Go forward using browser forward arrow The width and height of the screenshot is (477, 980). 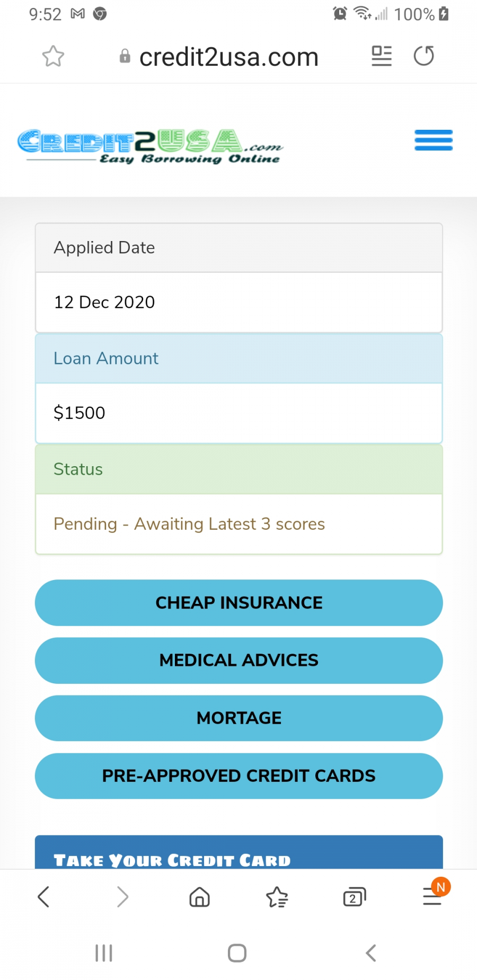122,897
